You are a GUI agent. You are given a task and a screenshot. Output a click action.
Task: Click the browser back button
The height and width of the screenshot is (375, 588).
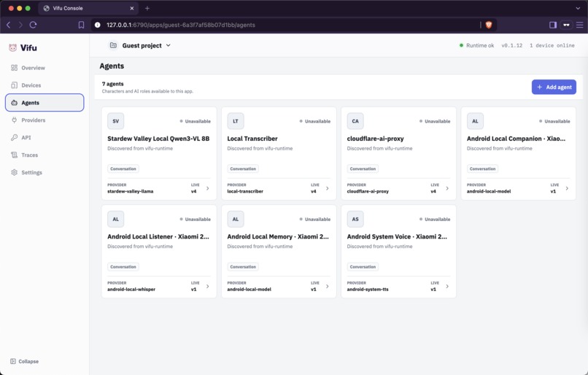pyautogui.click(x=9, y=25)
